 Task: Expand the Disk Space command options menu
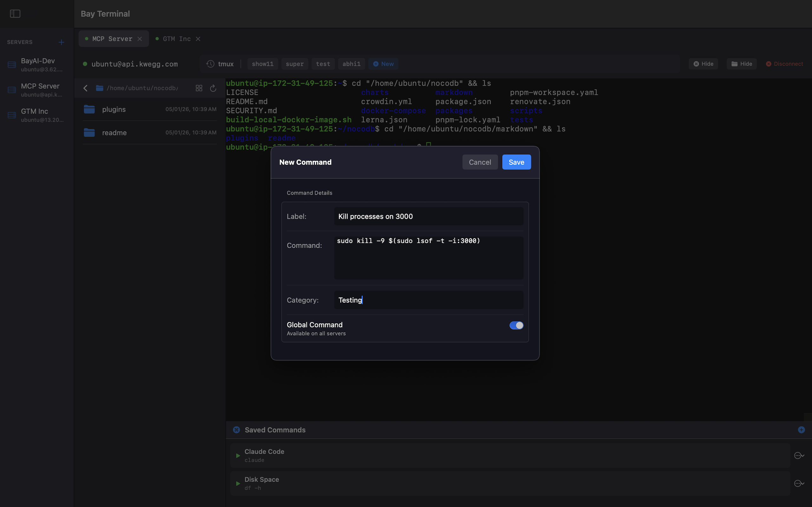pos(799,483)
